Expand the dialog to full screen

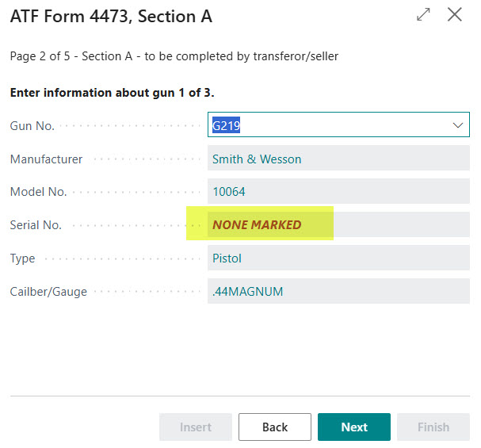[x=423, y=15]
